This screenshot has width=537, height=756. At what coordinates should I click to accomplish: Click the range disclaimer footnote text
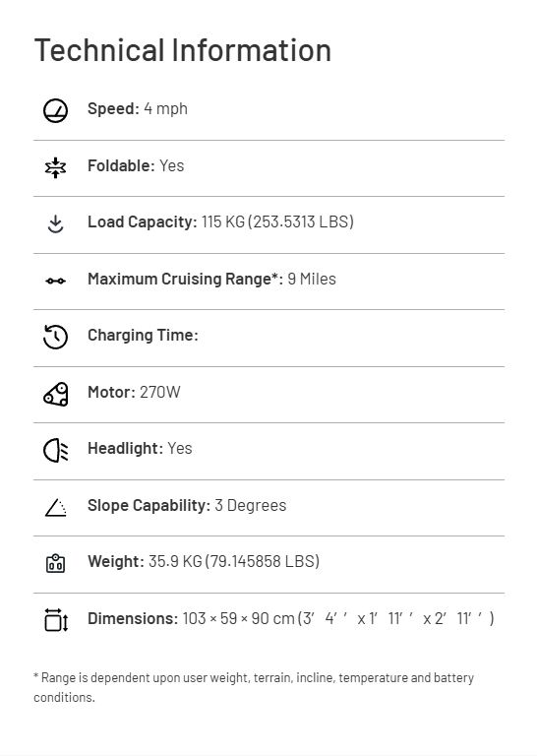(x=254, y=687)
